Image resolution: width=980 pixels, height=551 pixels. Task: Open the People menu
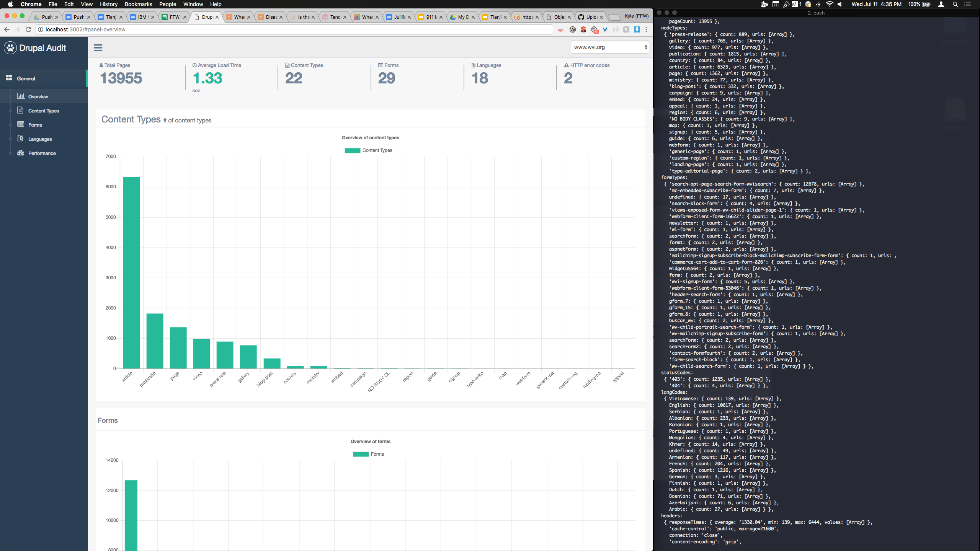pyautogui.click(x=168, y=4)
